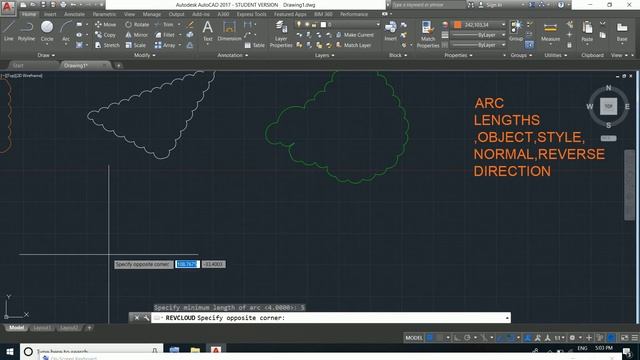The image size is (640, 360).
Task: Click the Paste clipboard icon
Action: tap(587, 32)
